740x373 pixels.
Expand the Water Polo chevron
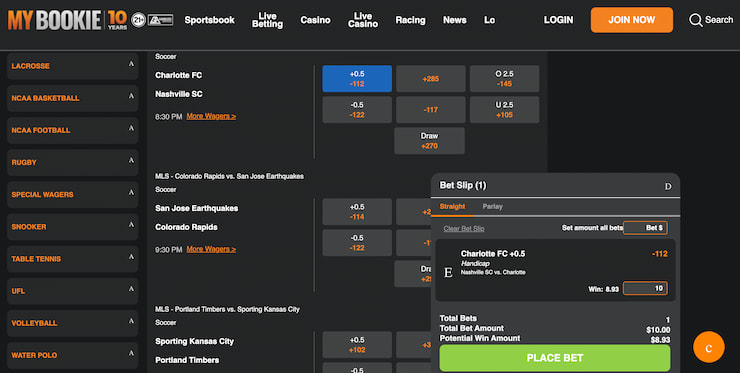tap(131, 353)
